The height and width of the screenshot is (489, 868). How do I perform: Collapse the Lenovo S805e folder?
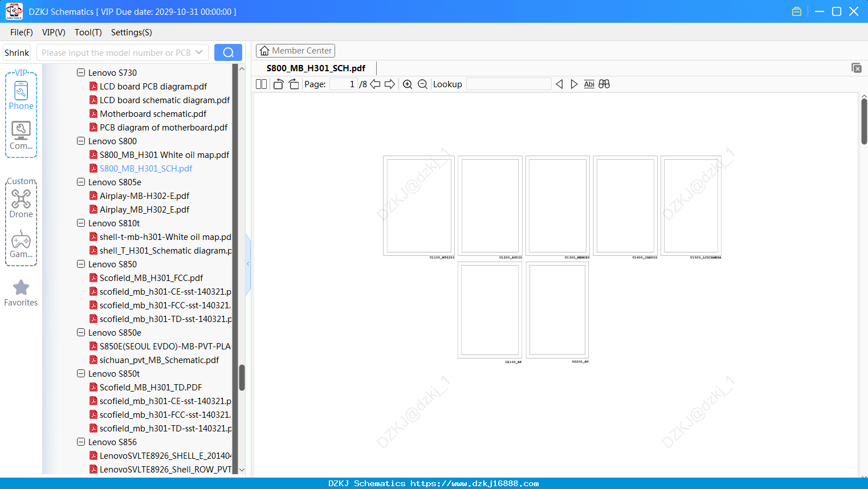[81, 182]
